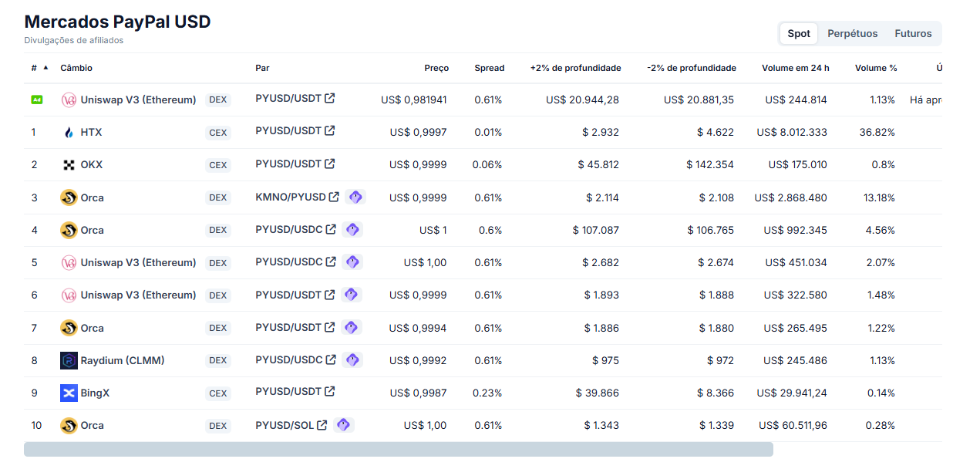The width and height of the screenshot is (980, 469).
Task: Click the Orca logo in row 10
Action: (x=69, y=425)
